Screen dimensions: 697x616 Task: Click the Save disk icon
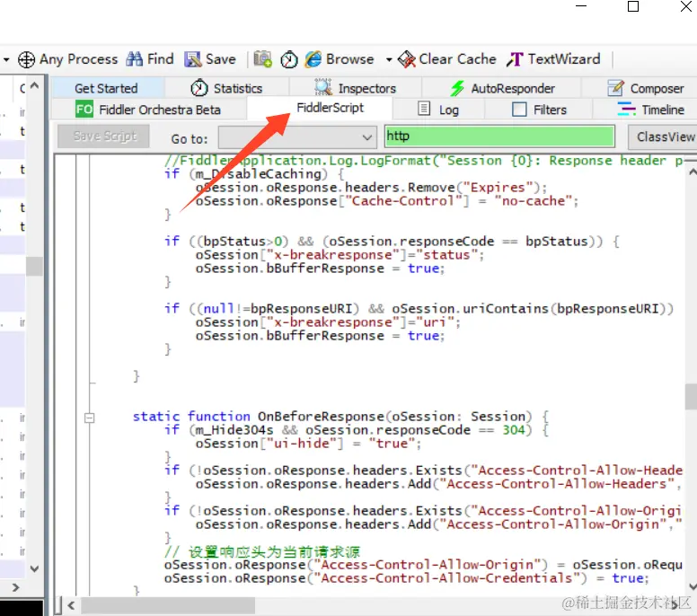[193, 59]
